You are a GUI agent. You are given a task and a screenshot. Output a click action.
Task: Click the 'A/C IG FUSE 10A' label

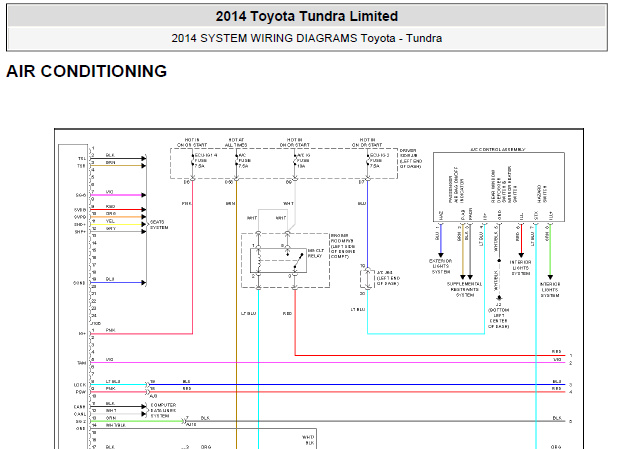(303, 160)
